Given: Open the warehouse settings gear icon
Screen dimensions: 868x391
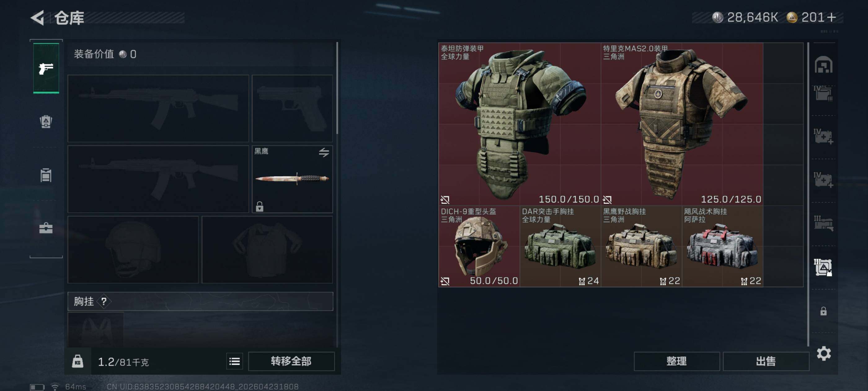Looking at the screenshot, I should coord(824,353).
